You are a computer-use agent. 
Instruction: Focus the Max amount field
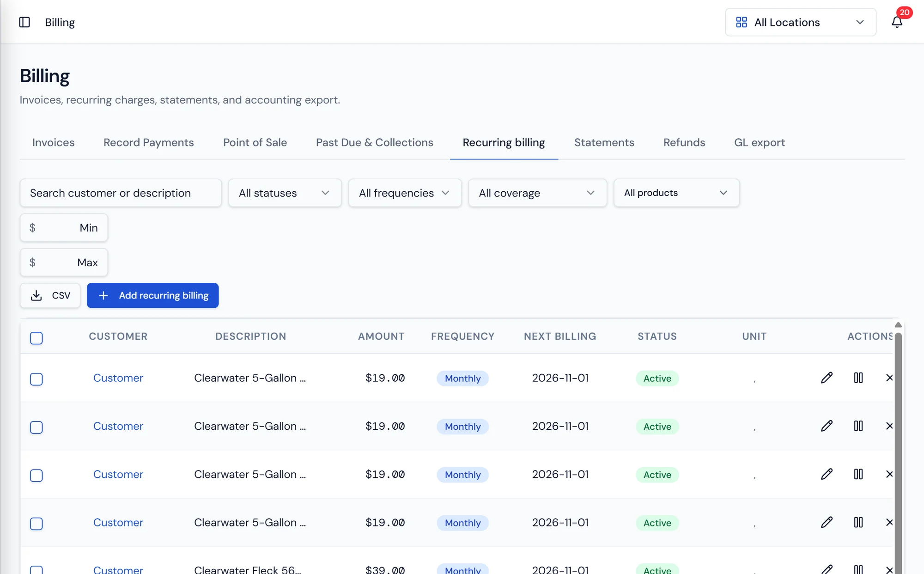(64, 262)
